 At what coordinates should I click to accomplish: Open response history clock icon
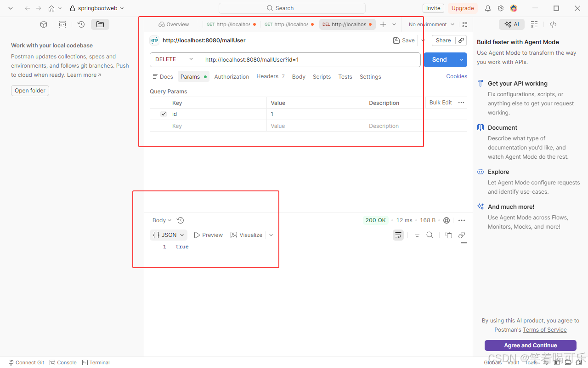(181, 220)
